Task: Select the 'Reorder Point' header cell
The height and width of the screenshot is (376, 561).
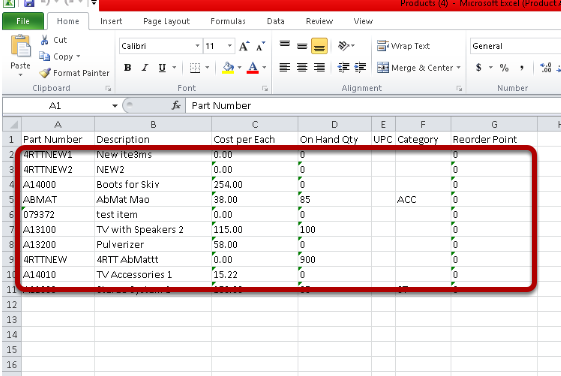Action: (x=494, y=139)
